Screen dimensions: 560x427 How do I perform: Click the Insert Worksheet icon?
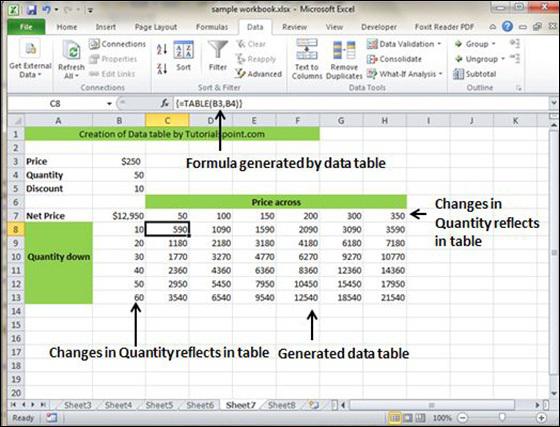pyautogui.click(x=314, y=405)
